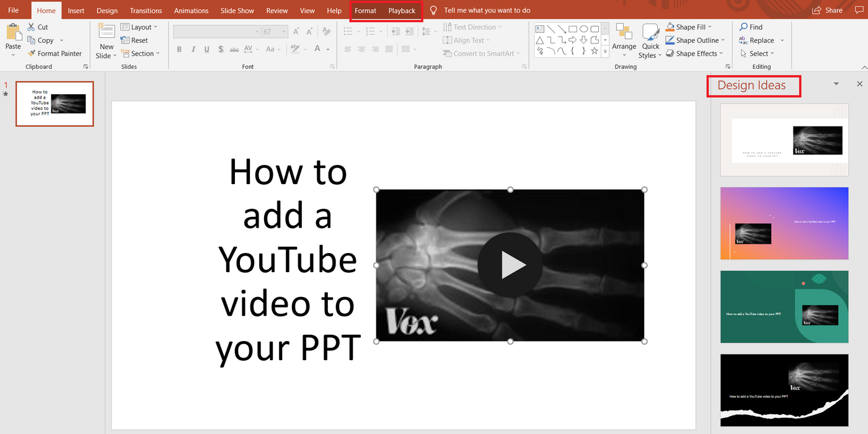The width and height of the screenshot is (868, 434).
Task: Apply the purple gradient design idea
Action: [x=784, y=223]
